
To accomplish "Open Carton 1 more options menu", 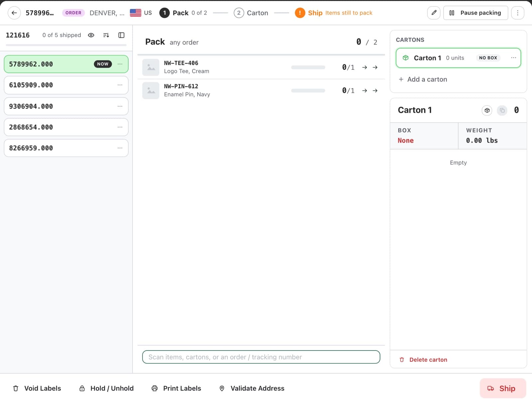I will [x=514, y=58].
